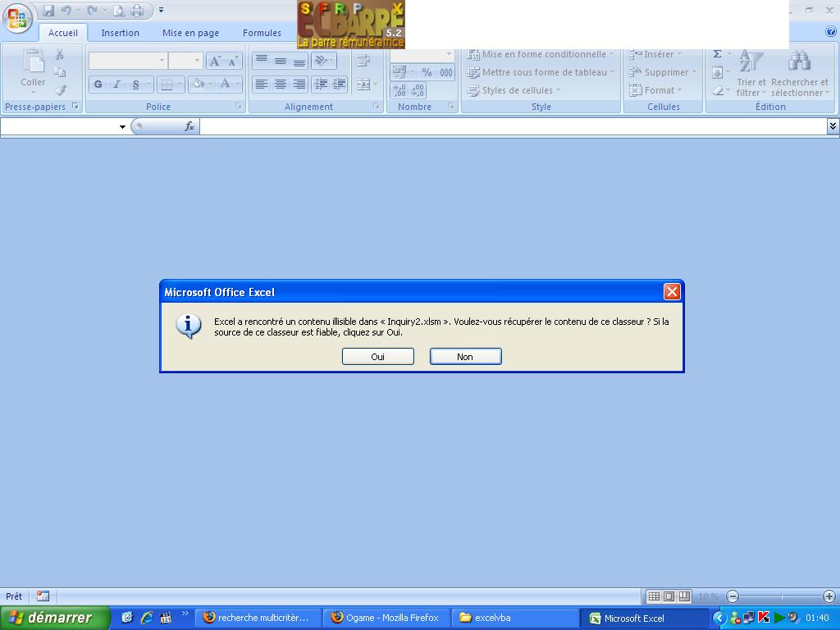Open the Formules ribbon tab
Screen dimensions: 840x630
coord(262,33)
